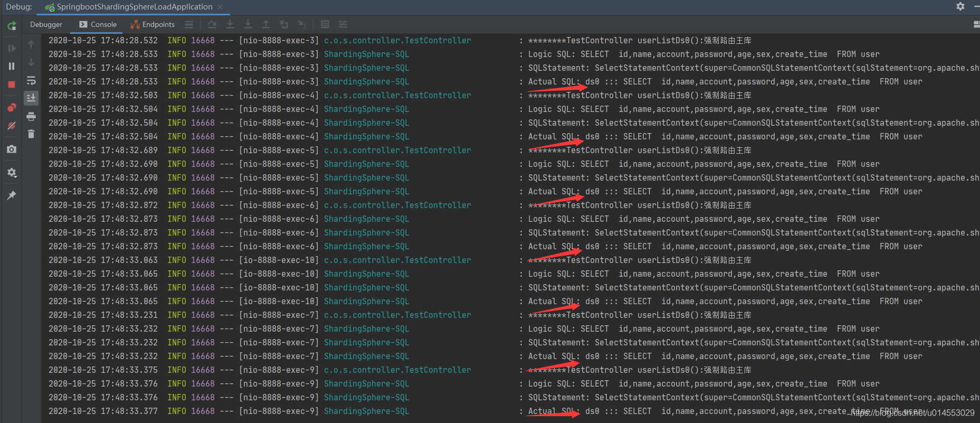Click the Down the Stack Trace arrow
This screenshot has width=980, height=423.
31,62
